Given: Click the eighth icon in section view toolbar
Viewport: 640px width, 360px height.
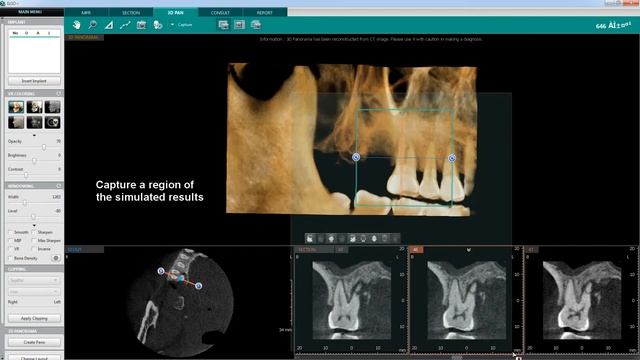Looking at the screenshot, I should point(384,238).
